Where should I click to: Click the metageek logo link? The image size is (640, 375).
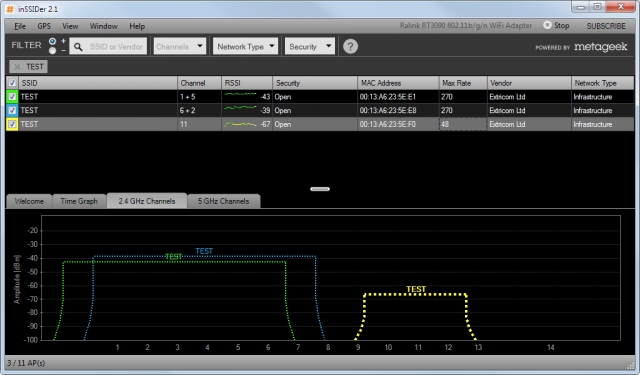click(x=600, y=47)
